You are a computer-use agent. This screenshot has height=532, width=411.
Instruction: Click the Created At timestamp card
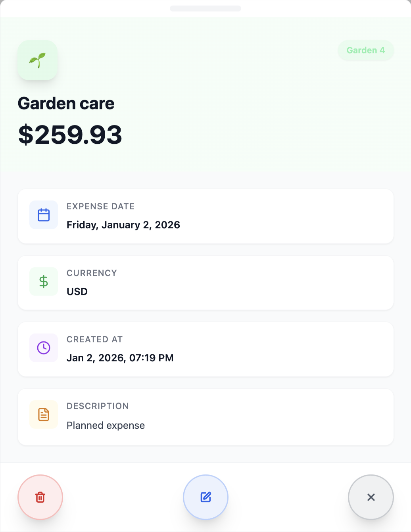205,349
